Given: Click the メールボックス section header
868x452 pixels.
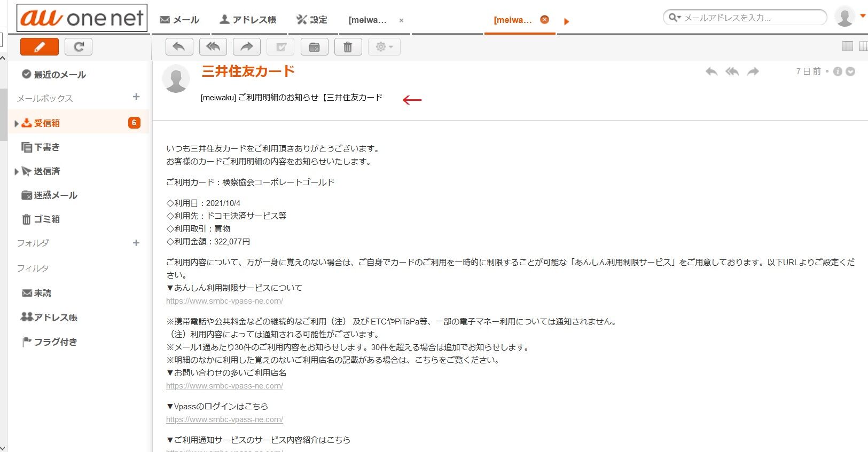Looking at the screenshot, I should (x=44, y=99).
